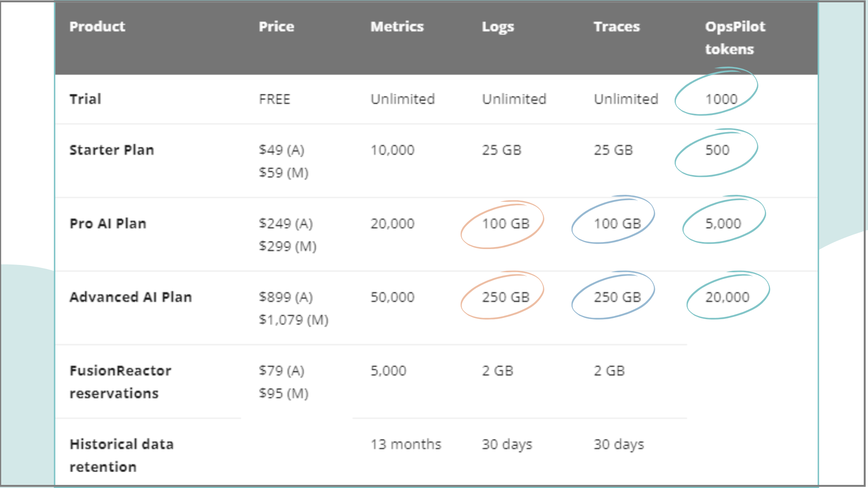The image size is (868, 488).
Task: Click the $249 (A) price text
Action: pyautogui.click(x=286, y=223)
